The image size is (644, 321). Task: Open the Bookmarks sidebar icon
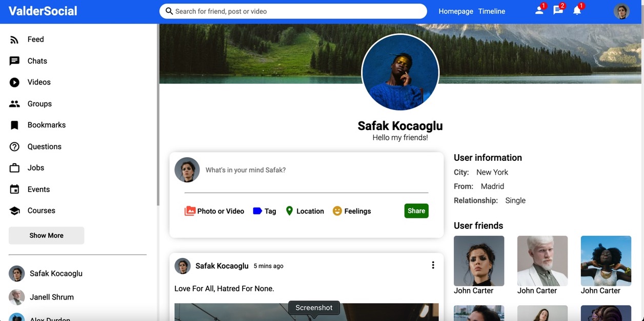(14, 125)
